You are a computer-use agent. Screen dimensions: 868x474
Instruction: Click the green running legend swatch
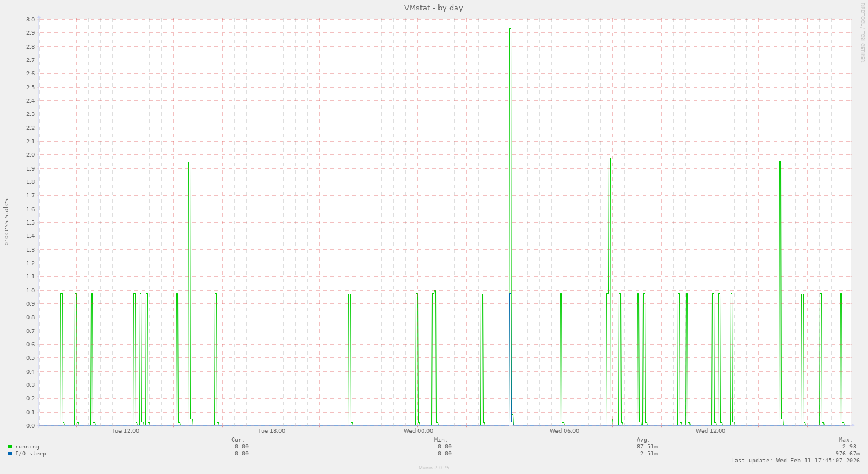[10, 447]
